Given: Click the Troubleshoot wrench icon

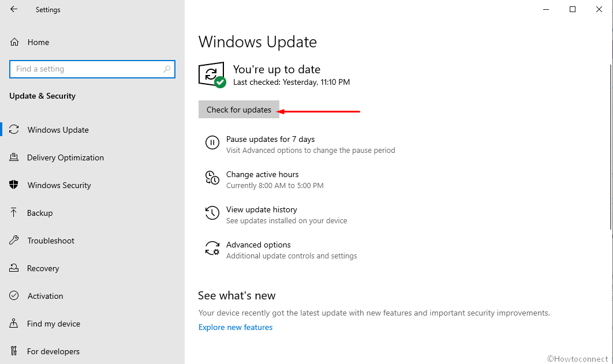Looking at the screenshot, I should coord(14,240).
